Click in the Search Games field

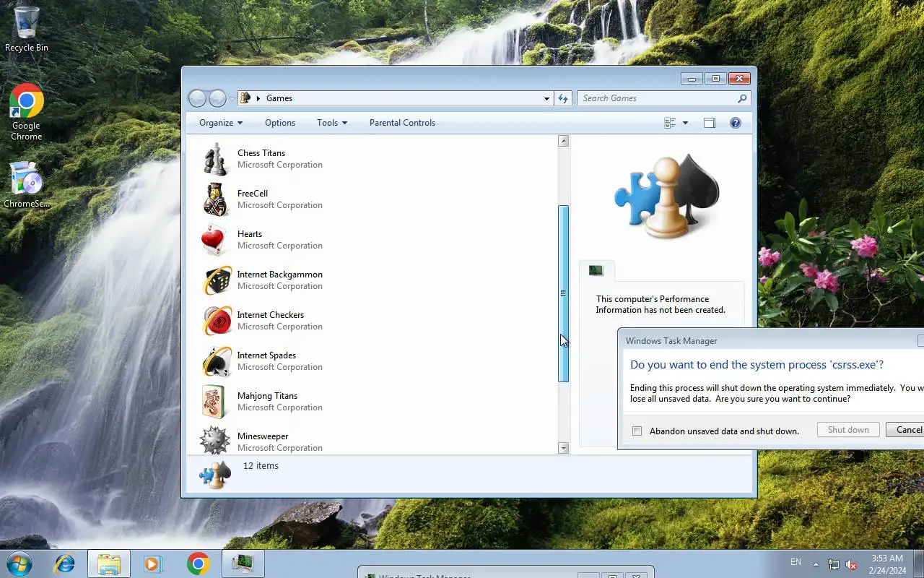pyautogui.click(x=657, y=98)
